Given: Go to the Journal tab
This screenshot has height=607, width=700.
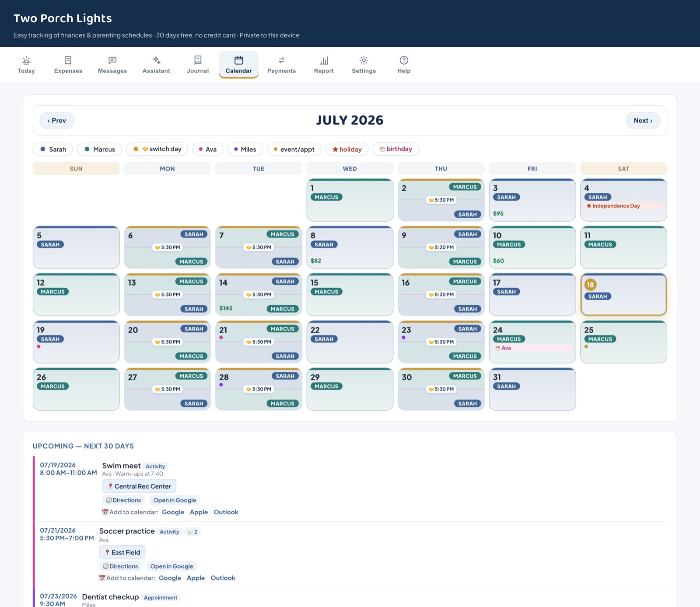Looking at the screenshot, I should pyautogui.click(x=198, y=65).
